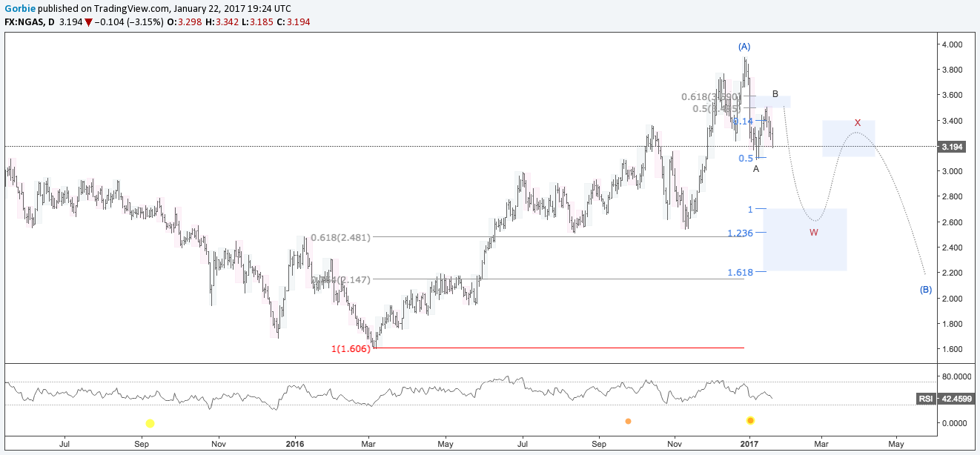980x455 pixels.
Task: Click the C:3.194 close value
Action: click(293, 22)
